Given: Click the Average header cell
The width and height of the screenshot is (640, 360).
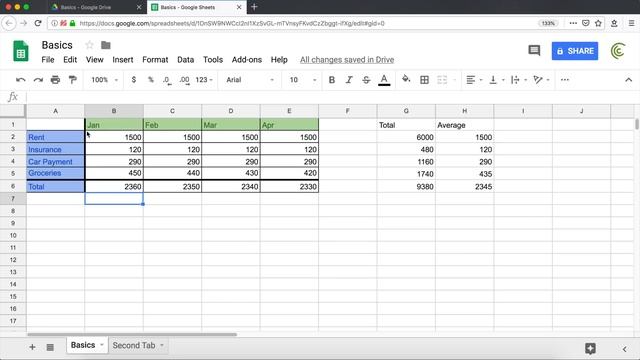Looking at the screenshot, I should coord(464,125).
